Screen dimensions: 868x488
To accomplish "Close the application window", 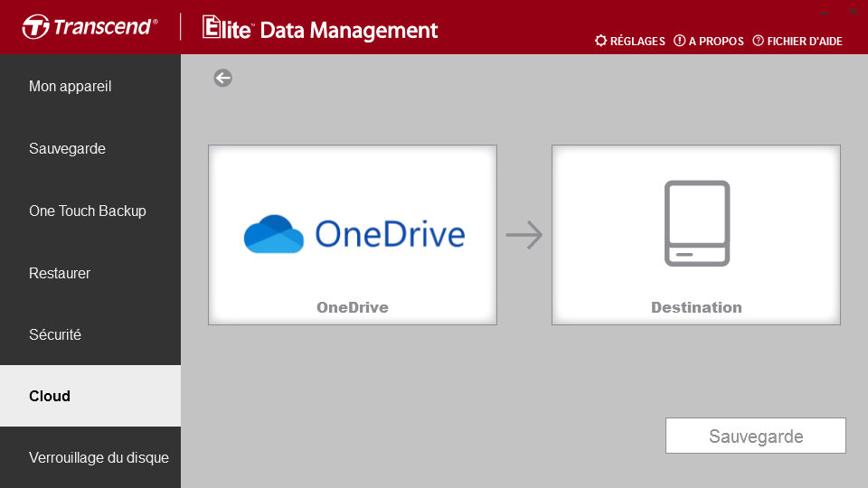I will pos(854,12).
